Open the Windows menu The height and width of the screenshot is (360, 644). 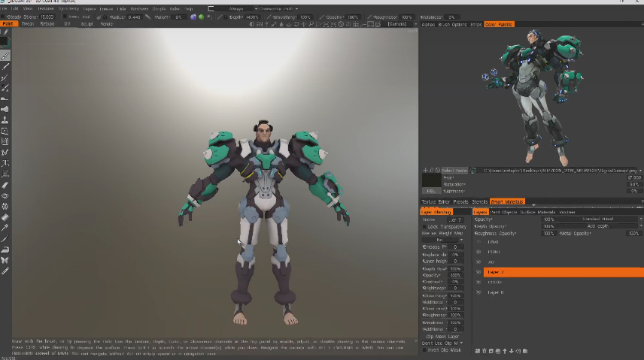click(139, 8)
